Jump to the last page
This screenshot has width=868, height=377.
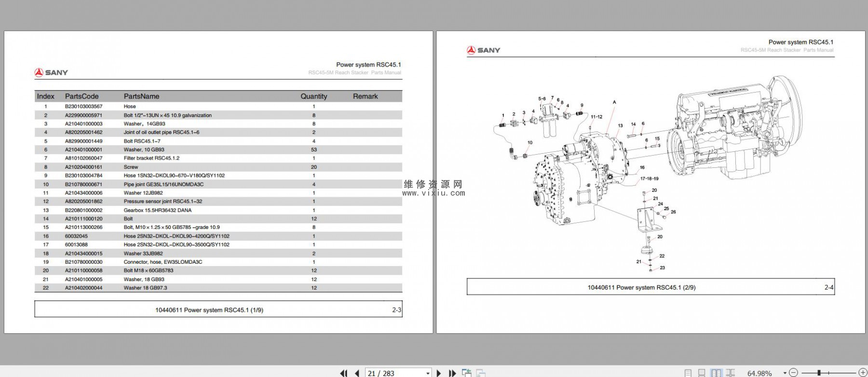pyautogui.click(x=452, y=373)
